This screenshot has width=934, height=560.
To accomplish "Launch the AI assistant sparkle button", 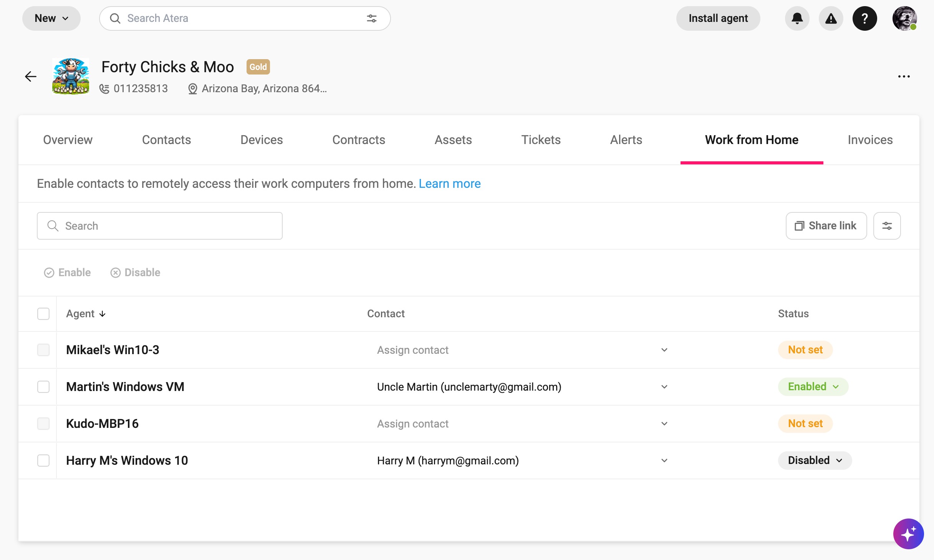I will [x=908, y=534].
